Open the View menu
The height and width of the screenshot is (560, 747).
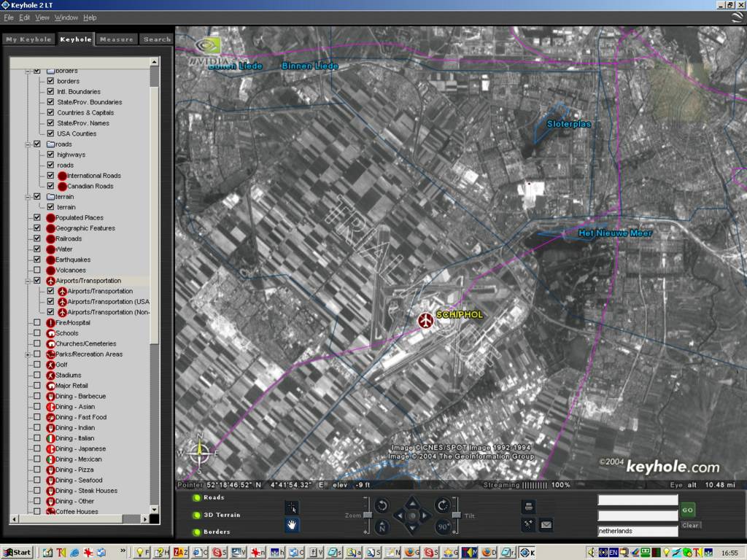click(x=42, y=17)
